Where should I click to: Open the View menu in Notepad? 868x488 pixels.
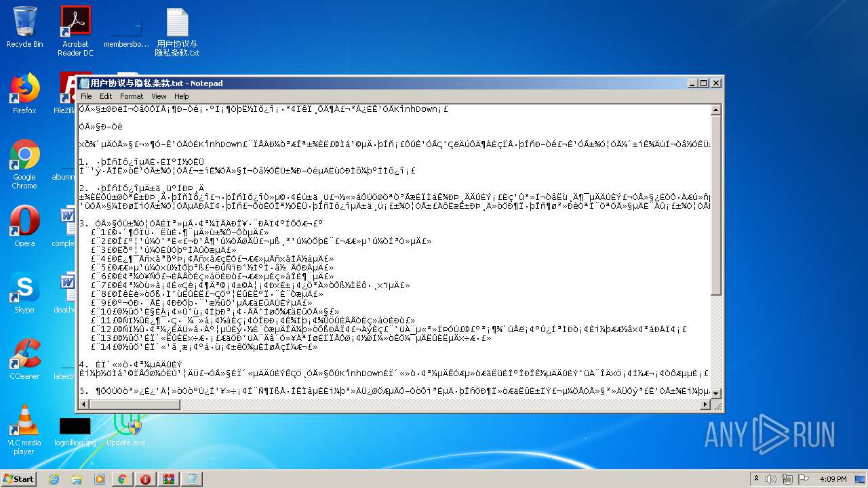(x=159, y=96)
